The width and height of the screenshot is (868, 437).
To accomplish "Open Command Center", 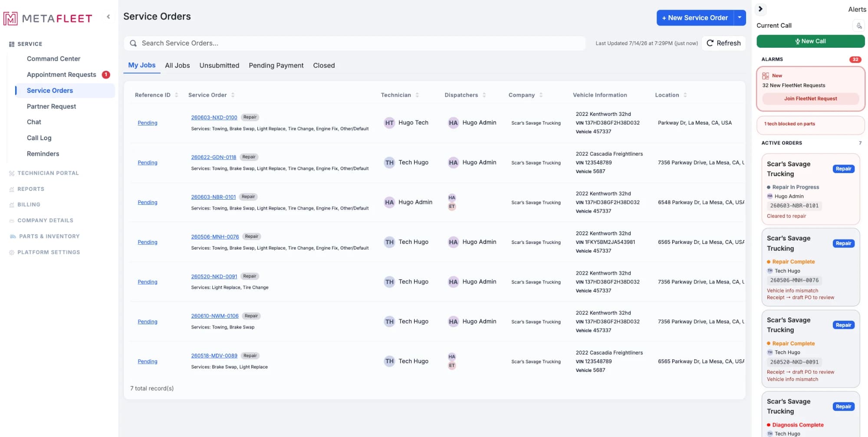I will [x=53, y=59].
